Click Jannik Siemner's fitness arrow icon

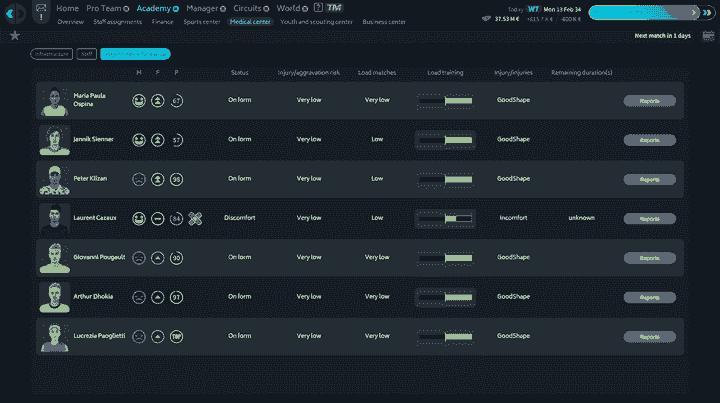point(158,140)
